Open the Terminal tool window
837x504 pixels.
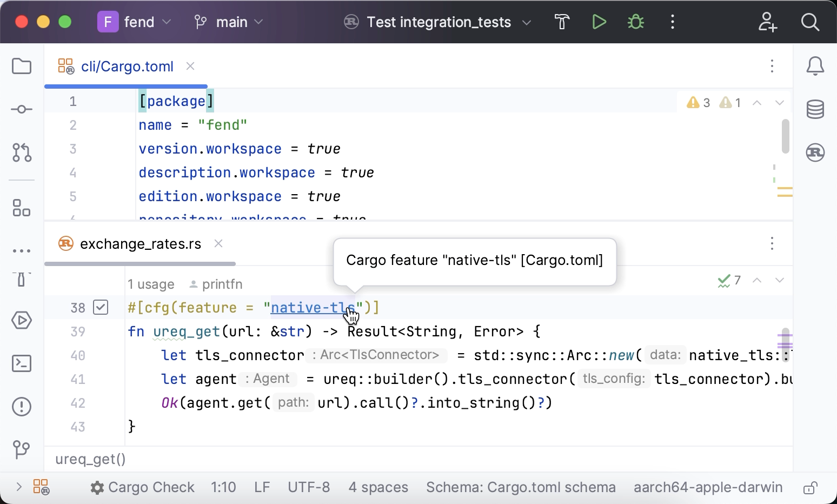coord(22,363)
